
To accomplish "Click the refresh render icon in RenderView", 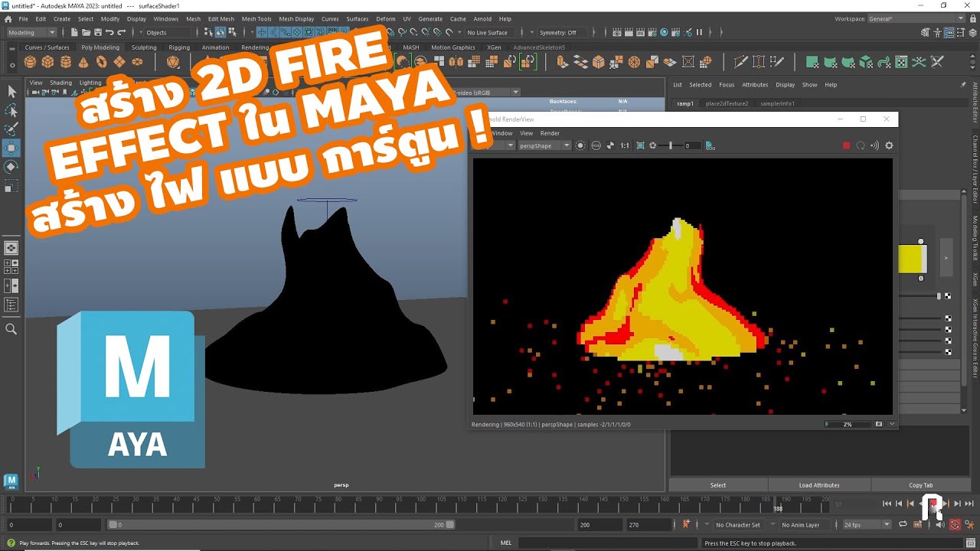I will click(x=861, y=145).
